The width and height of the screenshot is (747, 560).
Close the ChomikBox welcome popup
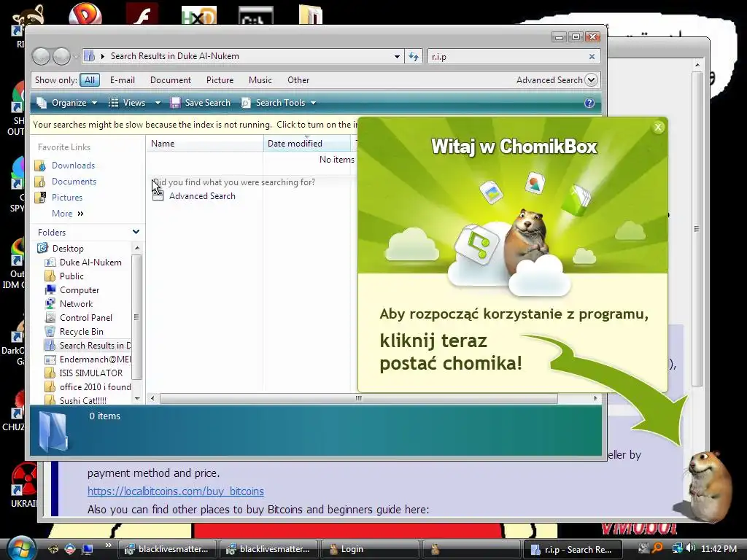tap(658, 127)
